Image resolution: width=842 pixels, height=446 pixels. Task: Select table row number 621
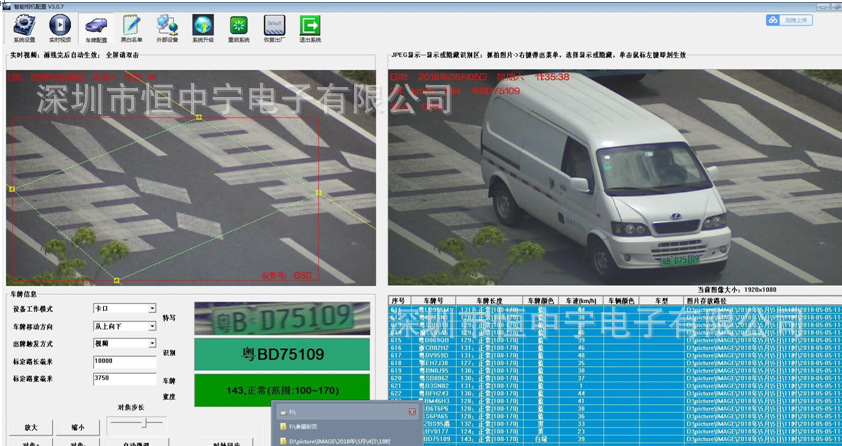click(x=615, y=385)
